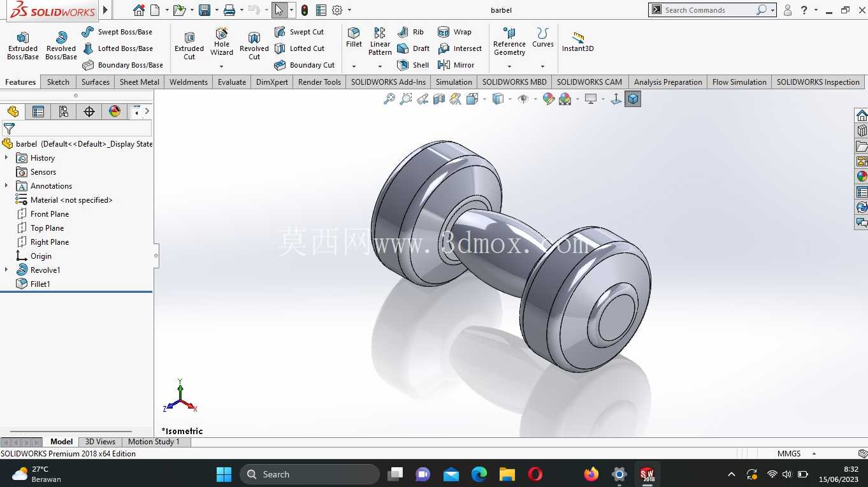
Task: Select the Draft feature
Action: (413, 48)
